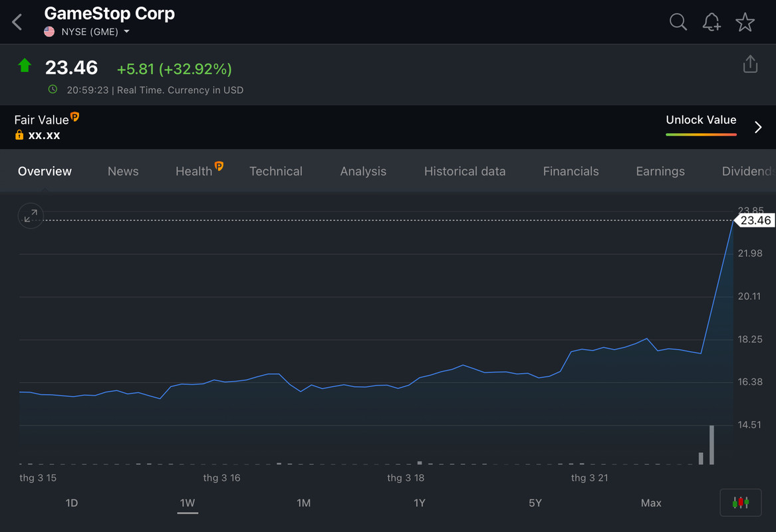Image resolution: width=776 pixels, height=532 pixels.
Task: Tap the US flag exchange icon
Action: point(49,32)
